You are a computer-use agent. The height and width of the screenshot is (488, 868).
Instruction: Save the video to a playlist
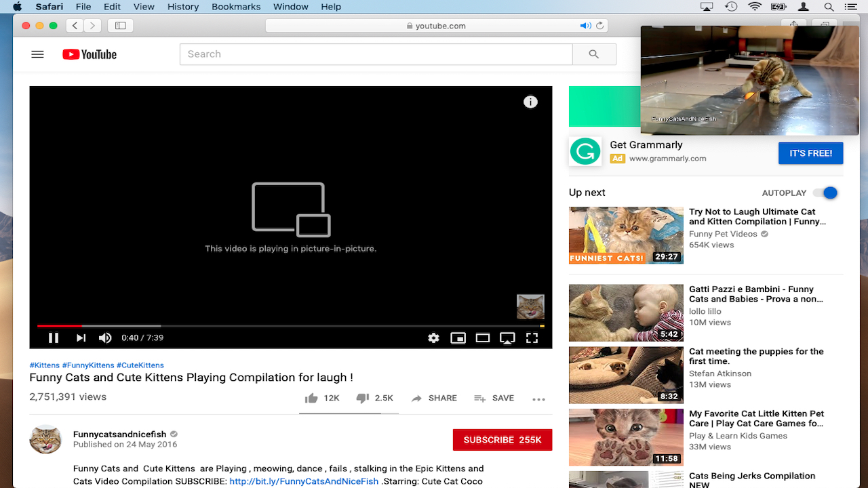click(494, 399)
